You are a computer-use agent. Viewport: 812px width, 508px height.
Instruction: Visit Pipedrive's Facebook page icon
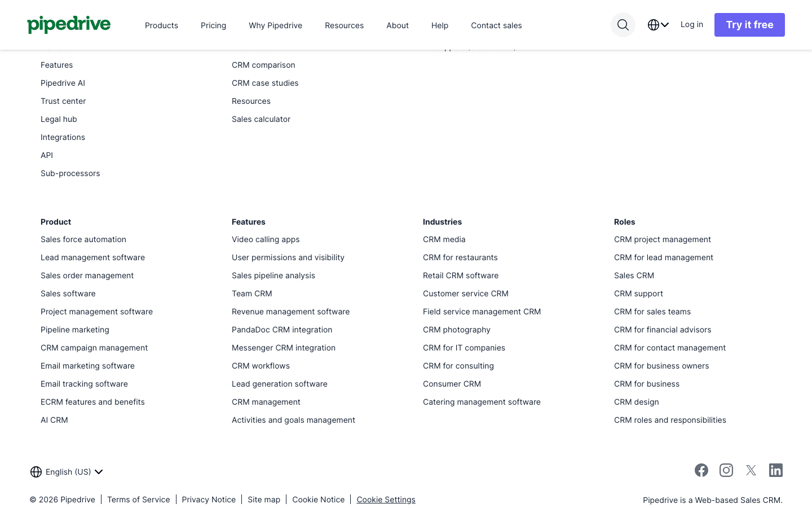click(x=701, y=470)
